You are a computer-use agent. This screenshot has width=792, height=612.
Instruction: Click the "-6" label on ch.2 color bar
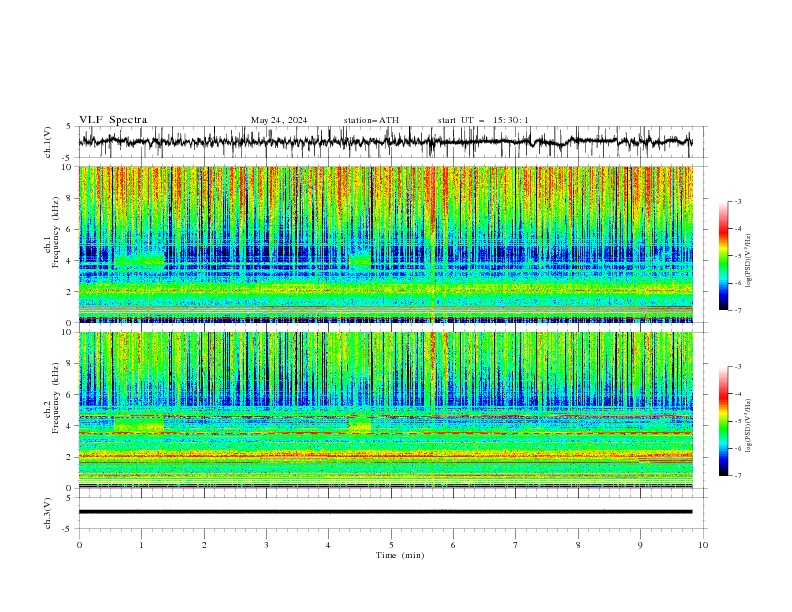pos(737,448)
